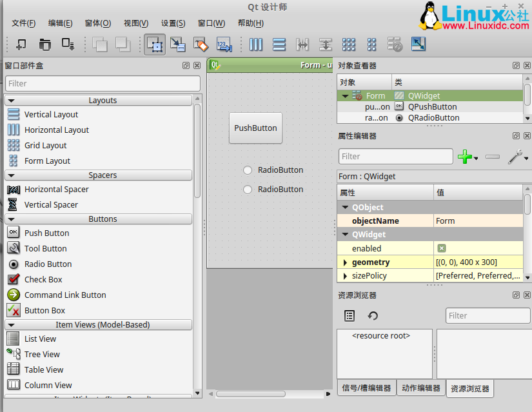Apply Lay Out in a Grid icon
Image resolution: width=532 pixels, height=412 pixels.
349,44
